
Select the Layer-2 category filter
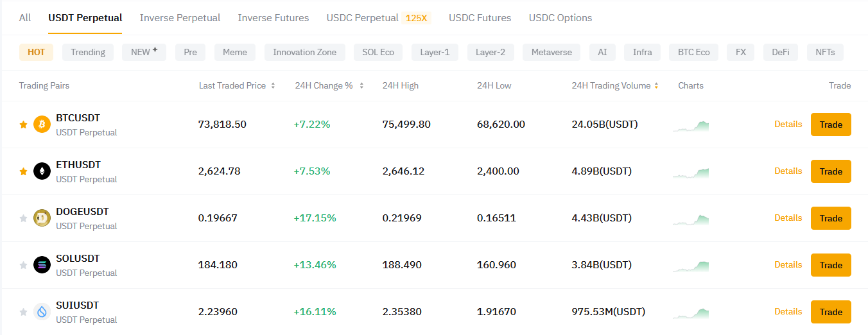[490, 52]
